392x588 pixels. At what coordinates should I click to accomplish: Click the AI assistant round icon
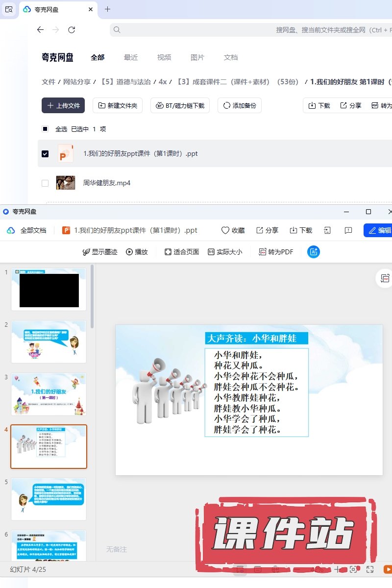click(x=313, y=252)
